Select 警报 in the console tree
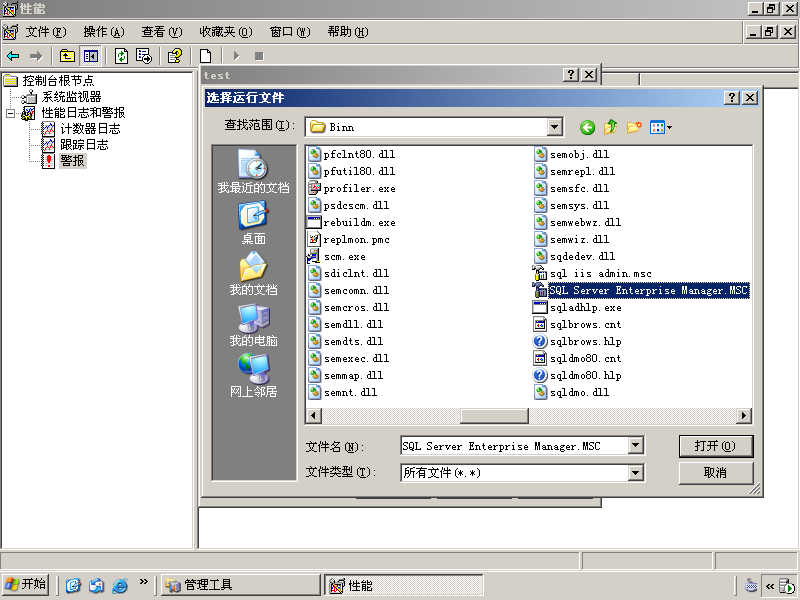Screen dimensions: 800x600 click(x=72, y=161)
